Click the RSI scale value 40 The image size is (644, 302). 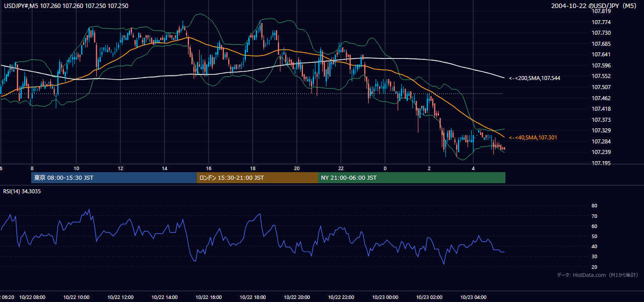[595, 247]
